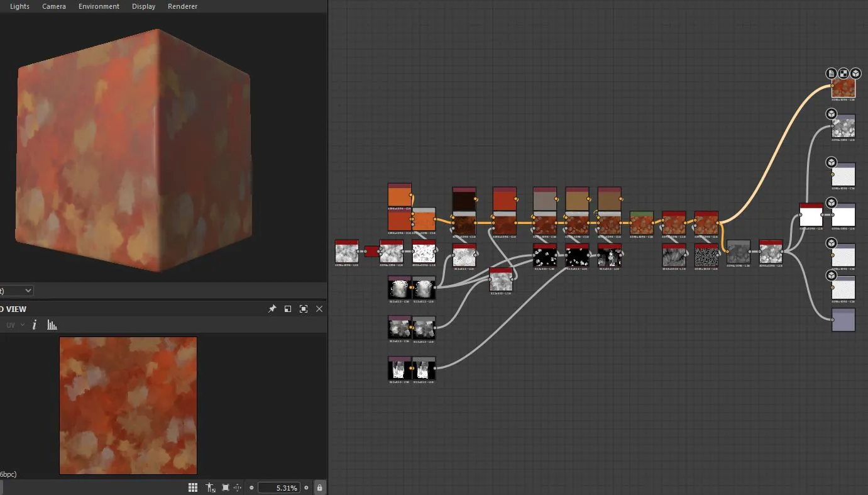Open the Lights menu
This screenshot has width=868, height=495.
[x=19, y=6]
